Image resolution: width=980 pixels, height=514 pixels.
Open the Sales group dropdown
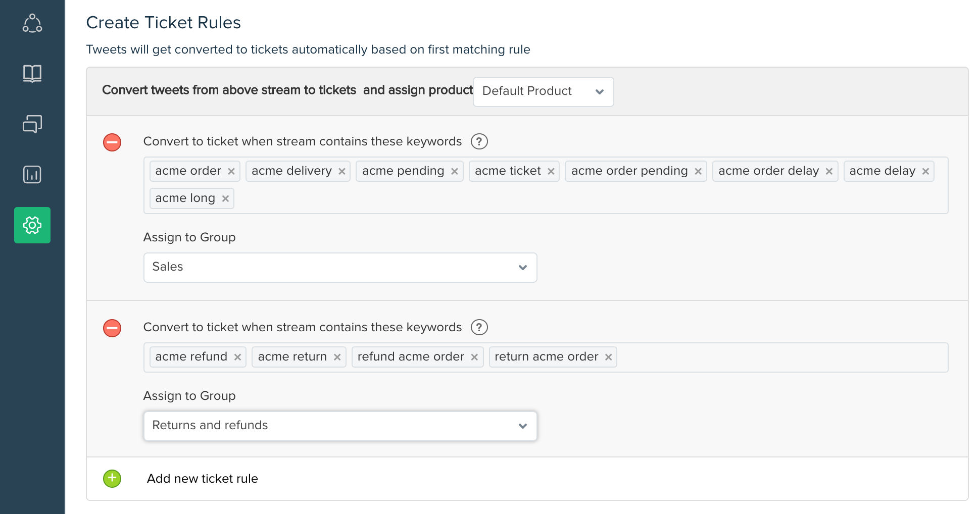point(340,267)
